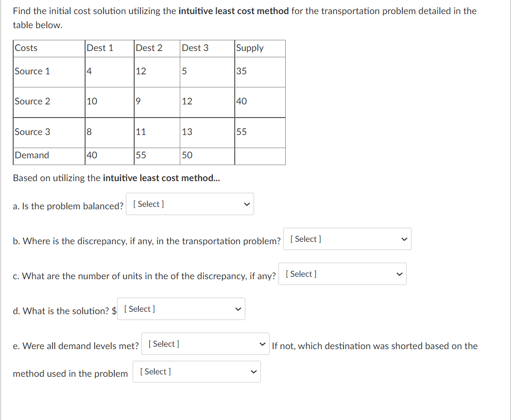Open the demand levels met dropdown in question e
The height and width of the screenshot is (420, 516).
205,343
